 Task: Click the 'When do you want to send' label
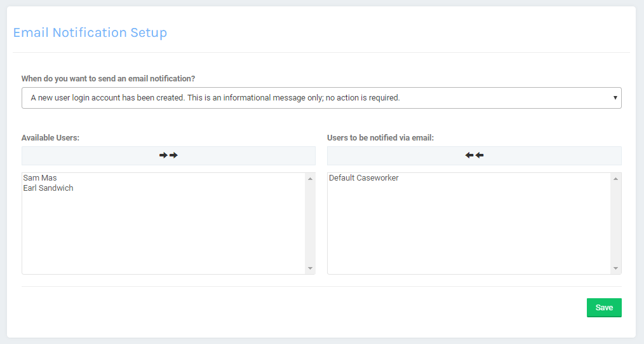pos(108,79)
